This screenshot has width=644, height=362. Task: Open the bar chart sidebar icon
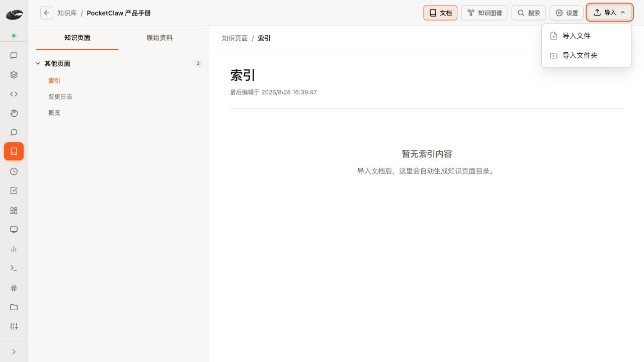click(x=14, y=249)
